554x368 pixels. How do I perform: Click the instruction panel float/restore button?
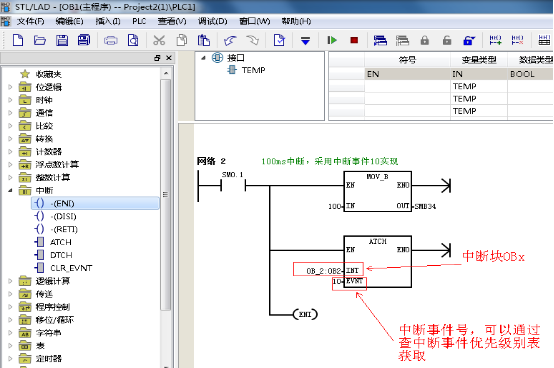[x=157, y=58]
